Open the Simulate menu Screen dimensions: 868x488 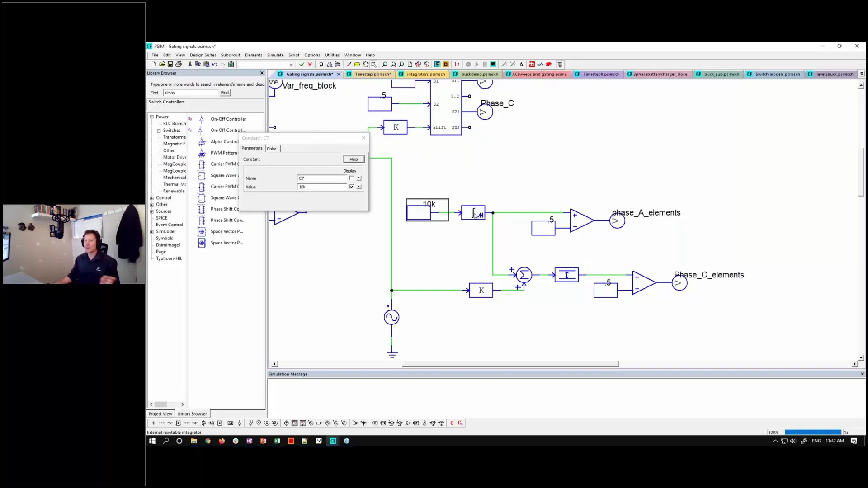pos(275,55)
